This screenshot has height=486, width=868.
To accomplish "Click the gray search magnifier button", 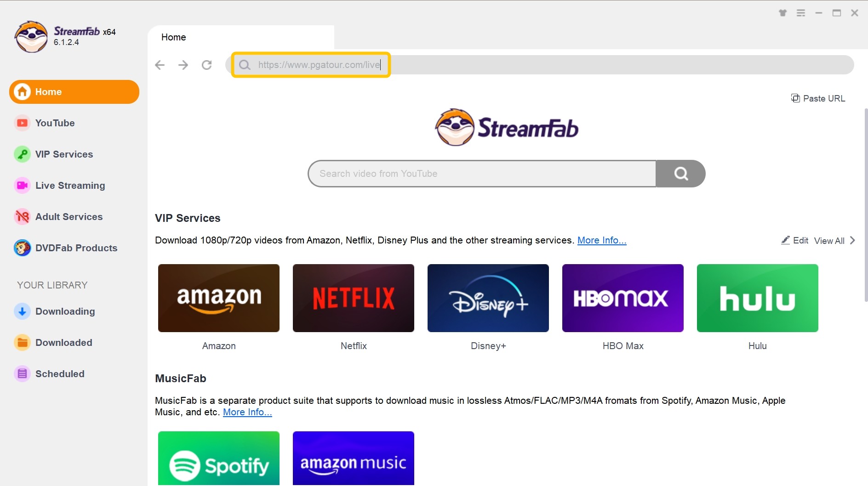I will [680, 174].
